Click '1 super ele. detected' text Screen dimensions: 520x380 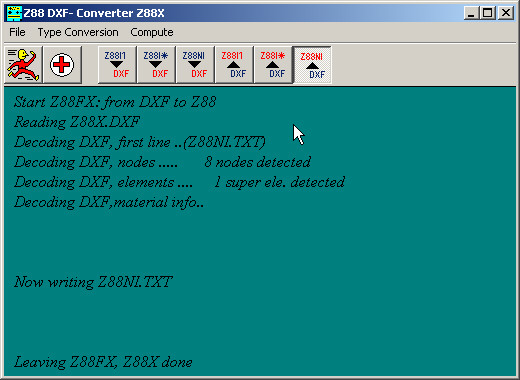(x=280, y=182)
